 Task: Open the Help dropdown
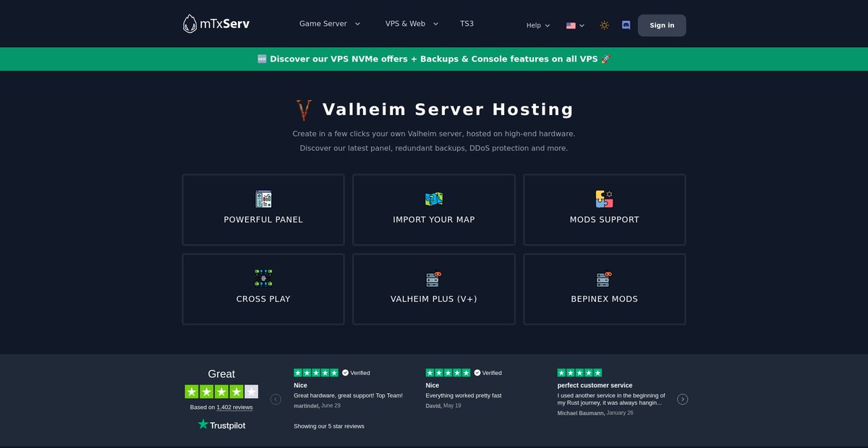click(538, 25)
